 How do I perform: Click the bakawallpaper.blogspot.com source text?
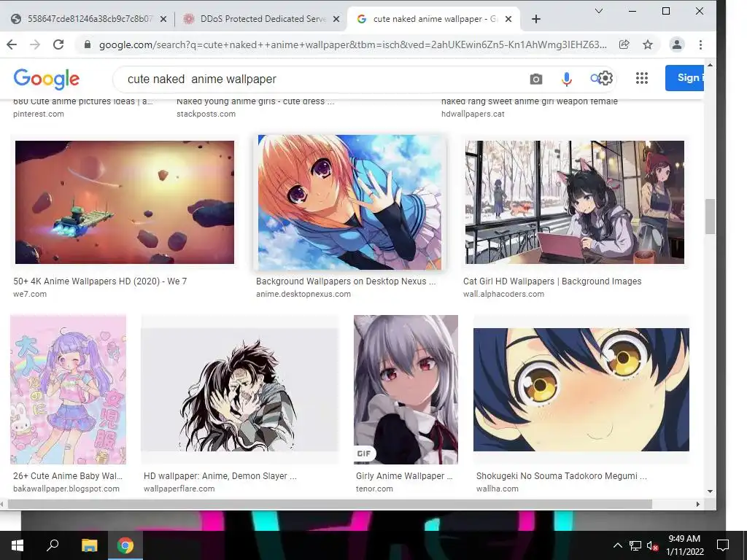tap(66, 489)
